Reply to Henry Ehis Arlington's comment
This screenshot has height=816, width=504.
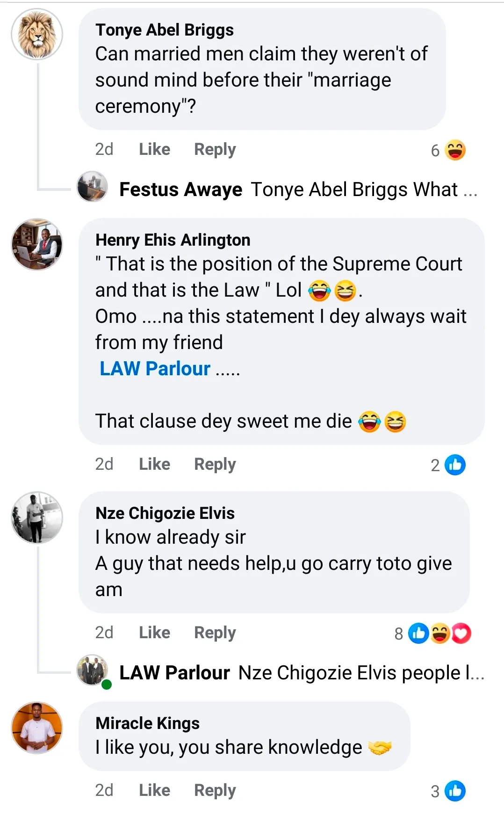215,464
